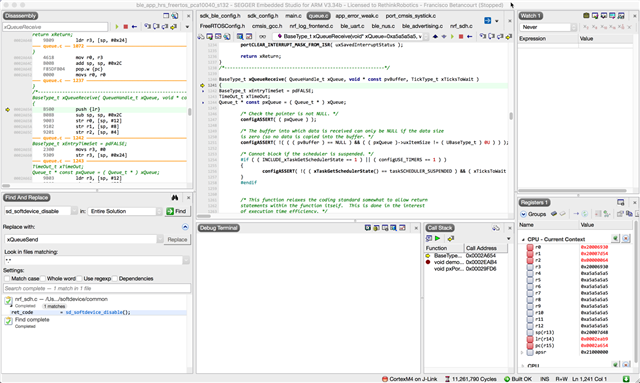Viewport: 640px width, 383px height.
Task: Click the first build icon in editor toolbar
Action: (200, 36)
